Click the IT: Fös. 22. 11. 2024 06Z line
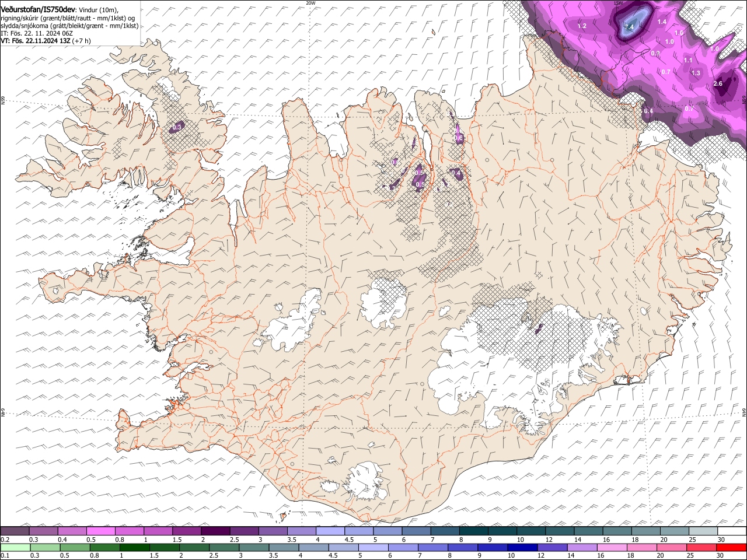The width and height of the screenshot is (747, 560). (36, 33)
